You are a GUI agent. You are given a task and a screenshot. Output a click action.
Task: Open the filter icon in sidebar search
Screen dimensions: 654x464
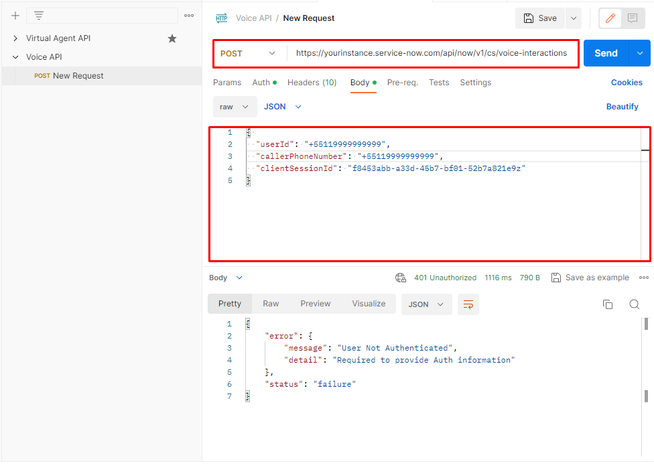39,16
